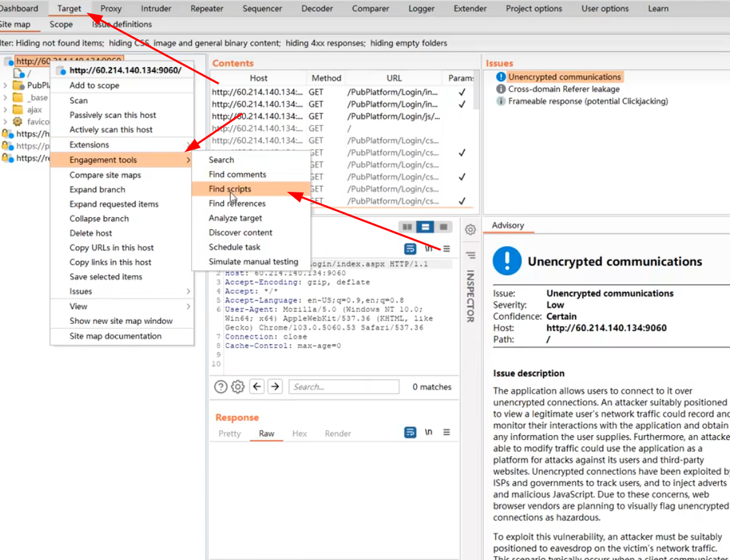Open User options tab
The width and height of the screenshot is (730, 560).
(605, 9)
